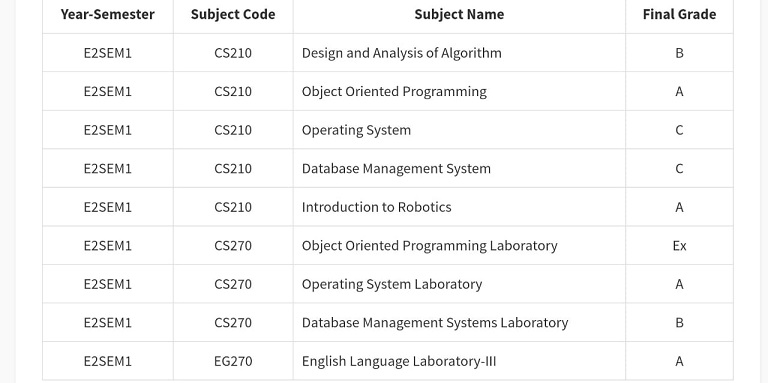Click the EG270 subject code cell
The image size is (768, 383).
(x=233, y=361)
